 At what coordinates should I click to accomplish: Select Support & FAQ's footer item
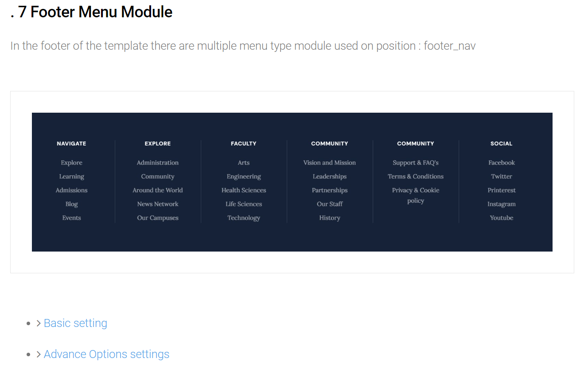tap(416, 163)
